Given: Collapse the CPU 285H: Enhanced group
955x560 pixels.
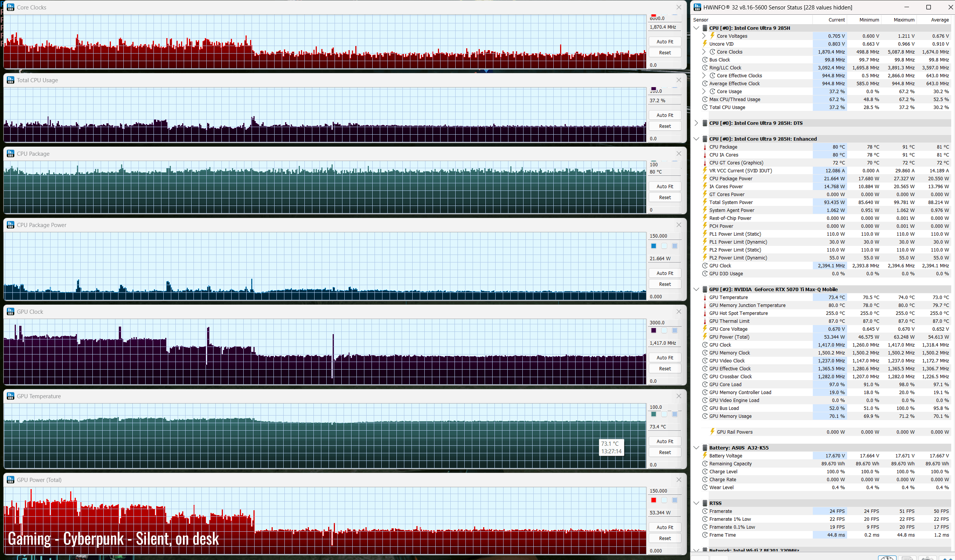Looking at the screenshot, I should (696, 139).
